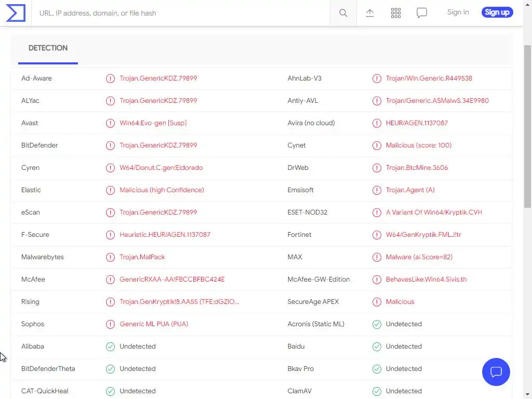The height and width of the screenshot is (399, 532).
Task: Click alert icon in the Elastic row
Action: coord(110,190)
